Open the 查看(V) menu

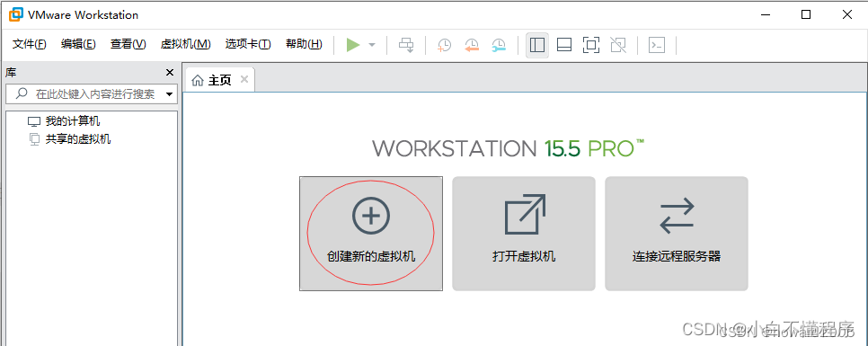click(128, 44)
